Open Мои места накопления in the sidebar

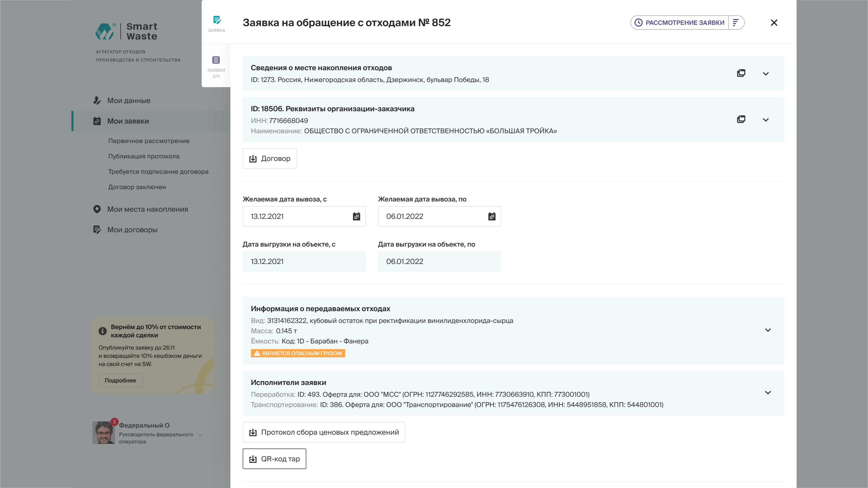pyautogui.click(x=148, y=209)
